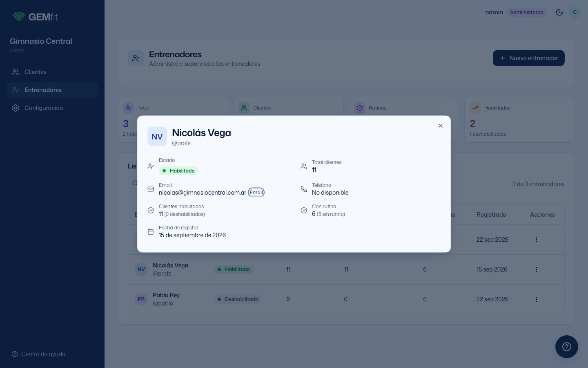Click the Habilitado status badge in dialog
The image size is (588, 368).
[178, 171]
